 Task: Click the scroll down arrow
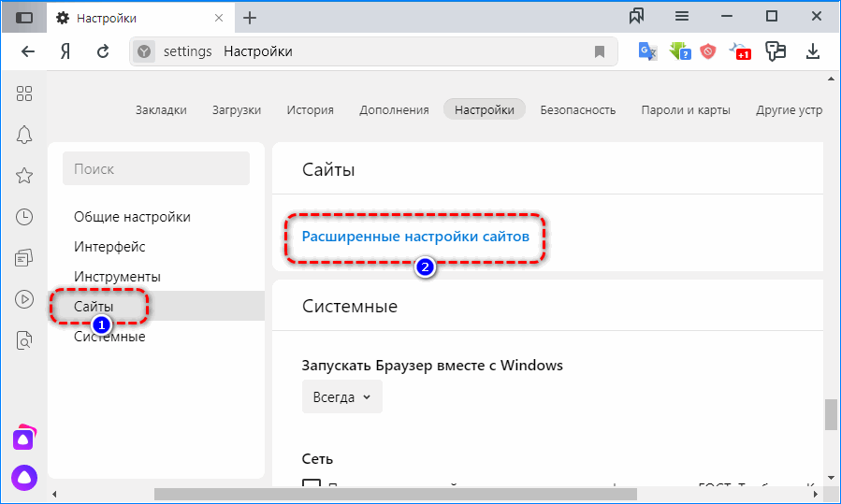831,478
